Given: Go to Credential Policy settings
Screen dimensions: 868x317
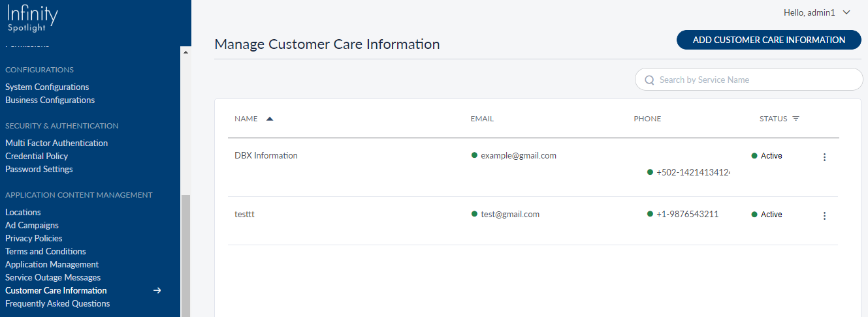Looking at the screenshot, I should (37, 156).
